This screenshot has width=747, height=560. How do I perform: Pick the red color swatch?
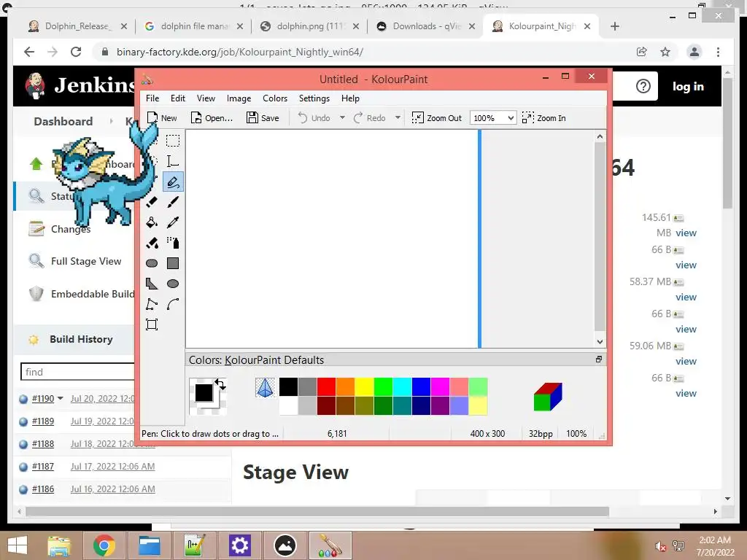(x=326, y=386)
